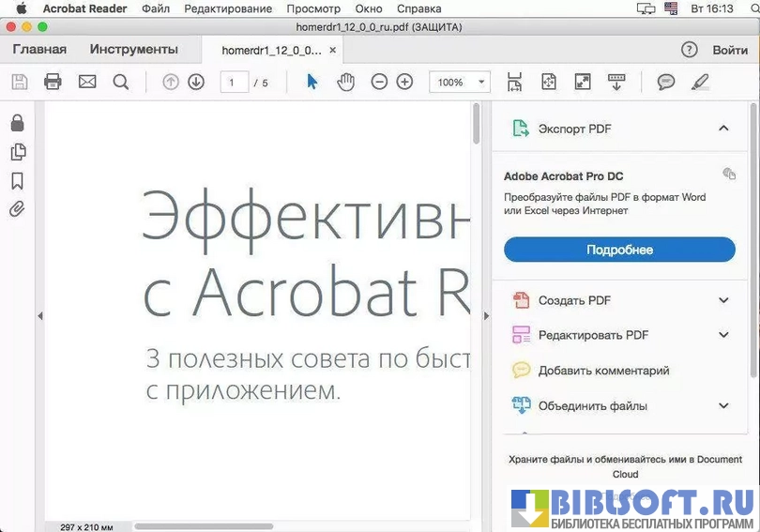Hide the right tools pane arrow
The image size is (760, 532).
coord(486,316)
